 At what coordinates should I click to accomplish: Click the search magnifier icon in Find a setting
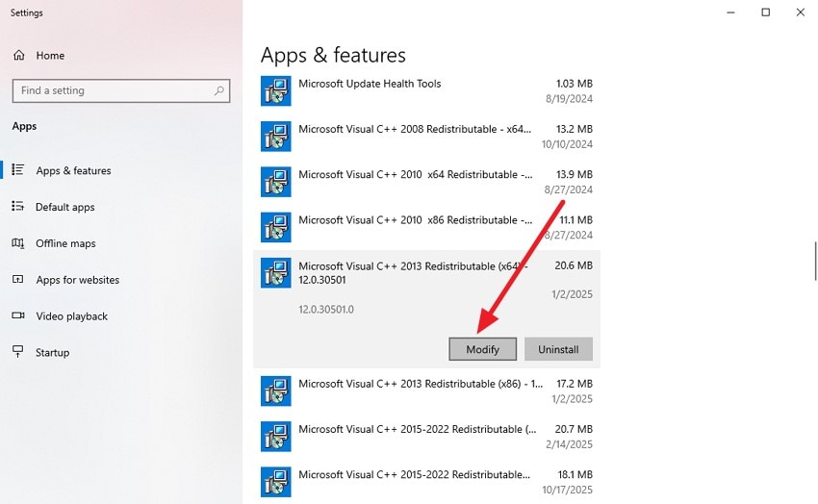tap(219, 90)
